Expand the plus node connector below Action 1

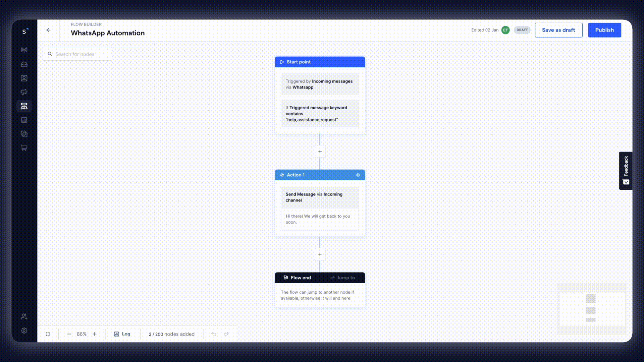[x=320, y=254]
